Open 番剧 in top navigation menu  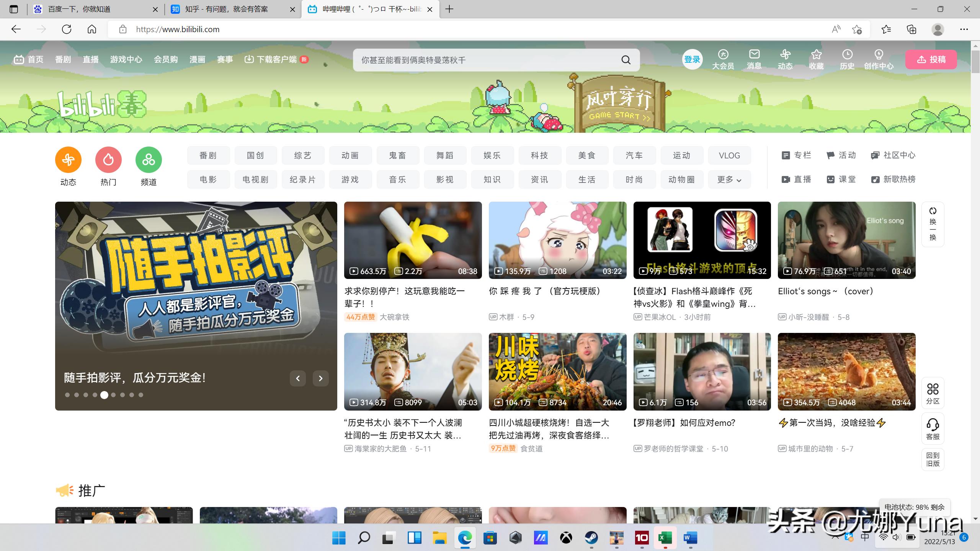pyautogui.click(x=63, y=59)
